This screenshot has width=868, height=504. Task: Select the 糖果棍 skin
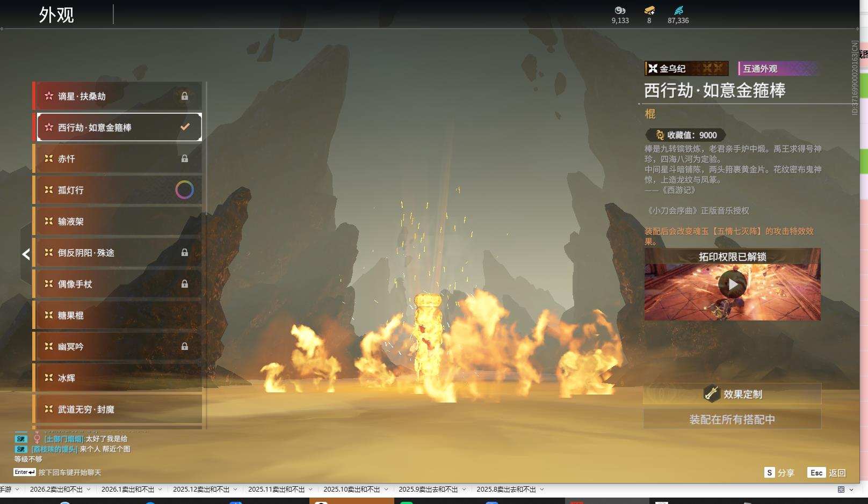[117, 315]
